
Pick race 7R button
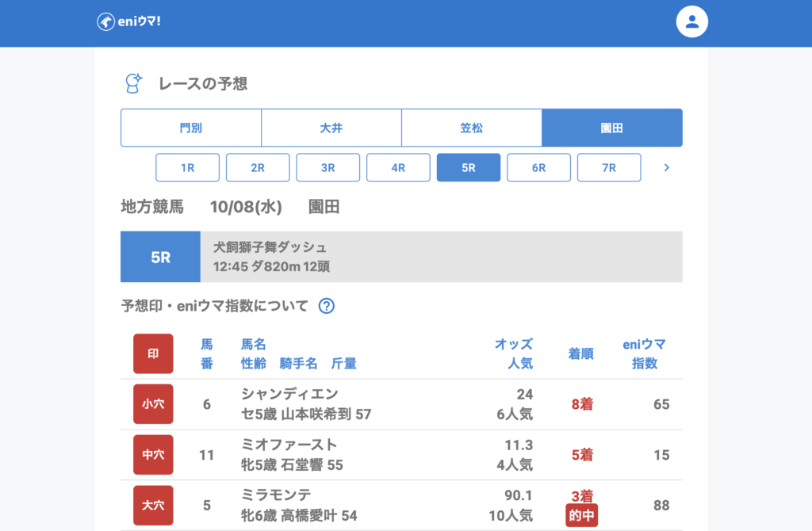(x=609, y=168)
